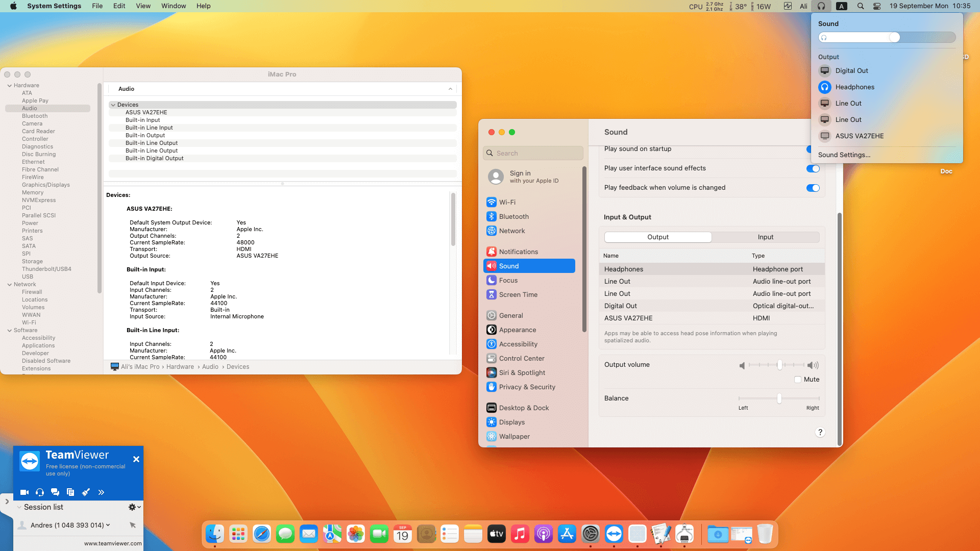Turn off feedback when volume is changed
Viewport: 980px width, 551px height.
[813, 188]
